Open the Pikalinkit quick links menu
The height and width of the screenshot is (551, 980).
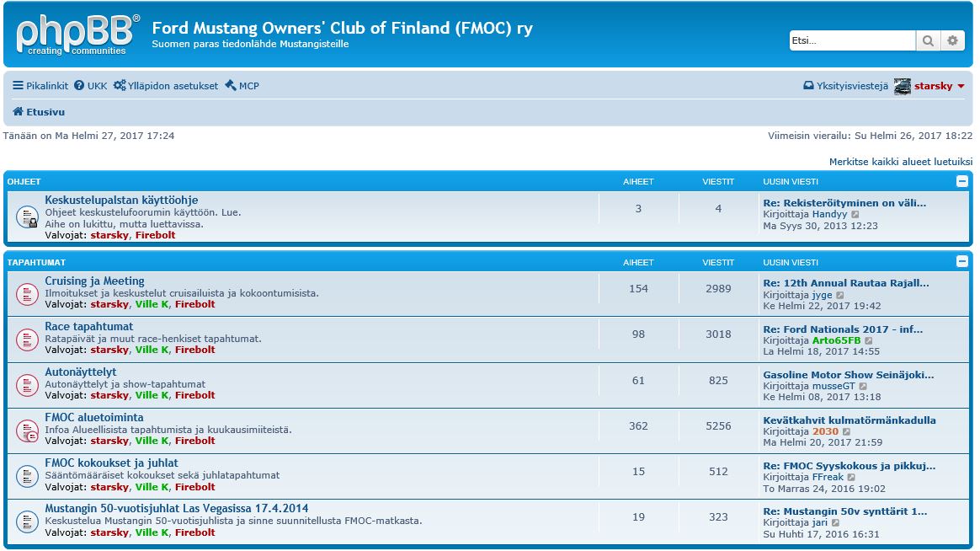coord(40,86)
